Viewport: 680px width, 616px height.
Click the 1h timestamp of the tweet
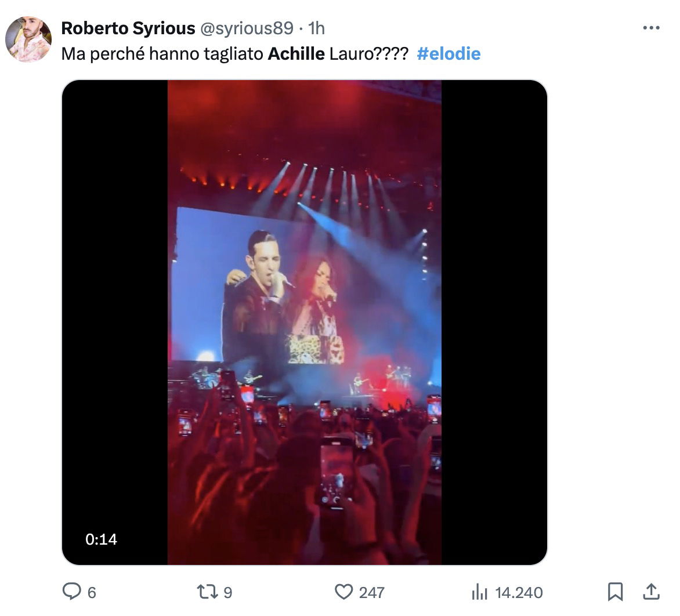coord(316,28)
